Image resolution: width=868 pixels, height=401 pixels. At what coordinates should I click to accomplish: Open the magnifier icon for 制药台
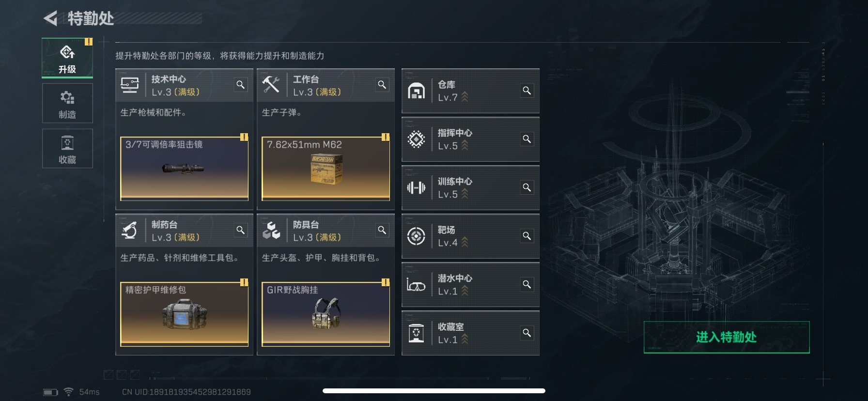pos(240,230)
